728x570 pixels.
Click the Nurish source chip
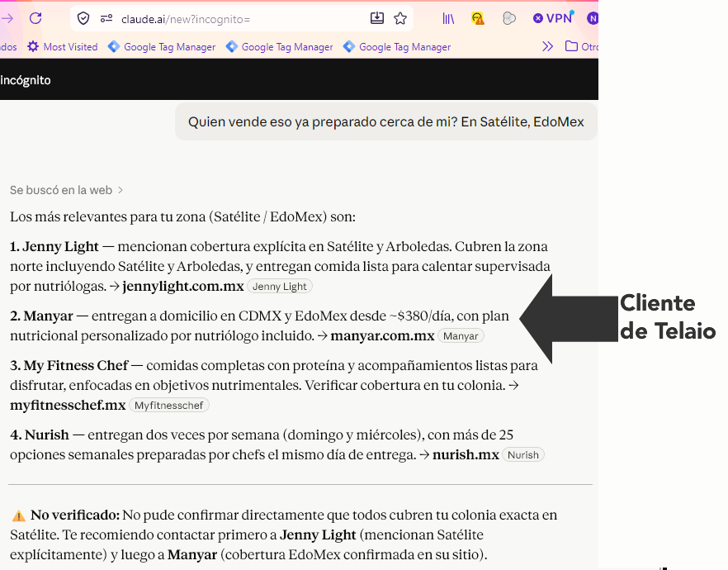(x=523, y=455)
